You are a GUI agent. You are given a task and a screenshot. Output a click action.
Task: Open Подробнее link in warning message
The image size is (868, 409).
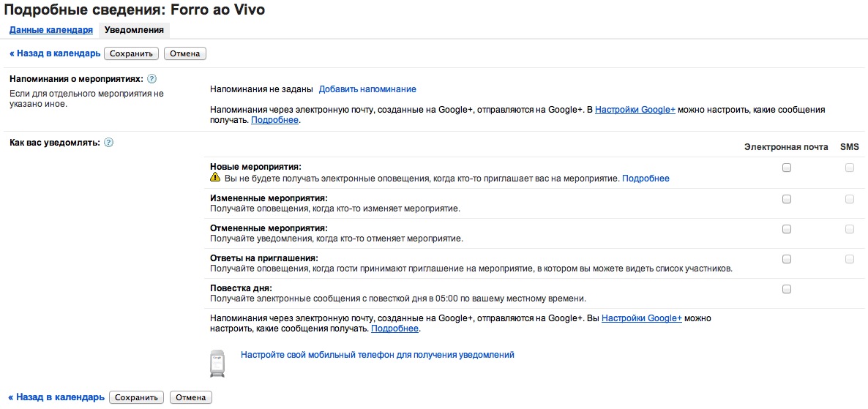click(646, 179)
